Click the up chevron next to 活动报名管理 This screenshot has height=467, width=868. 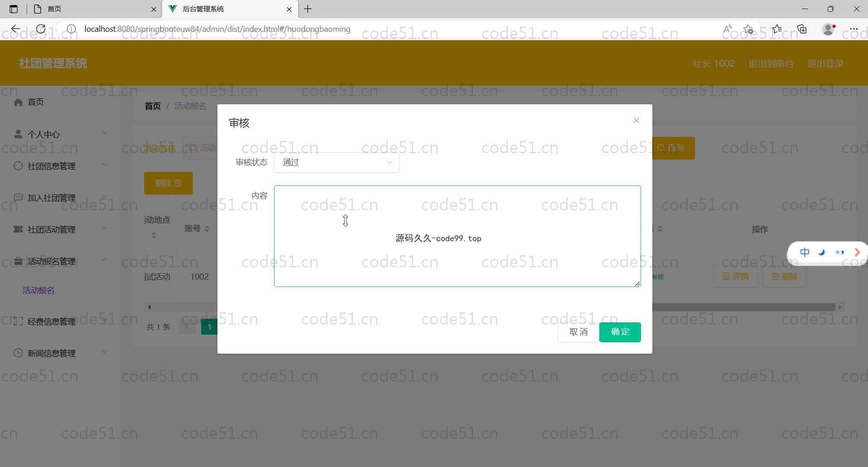pos(104,260)
